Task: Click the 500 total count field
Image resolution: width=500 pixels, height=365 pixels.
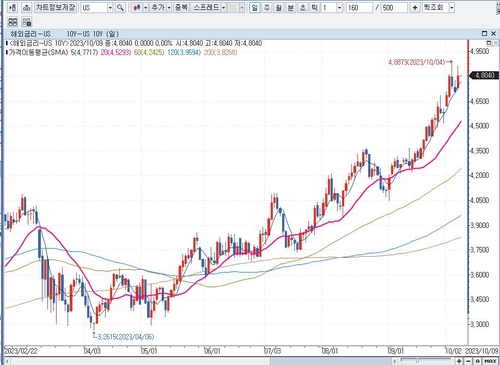Action: pos(394,7)
